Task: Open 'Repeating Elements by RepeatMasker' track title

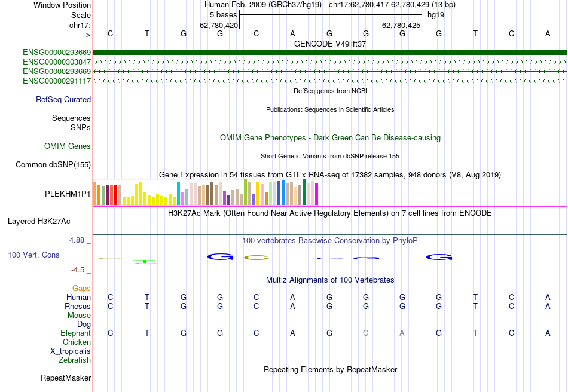Action: coord(330,369)
